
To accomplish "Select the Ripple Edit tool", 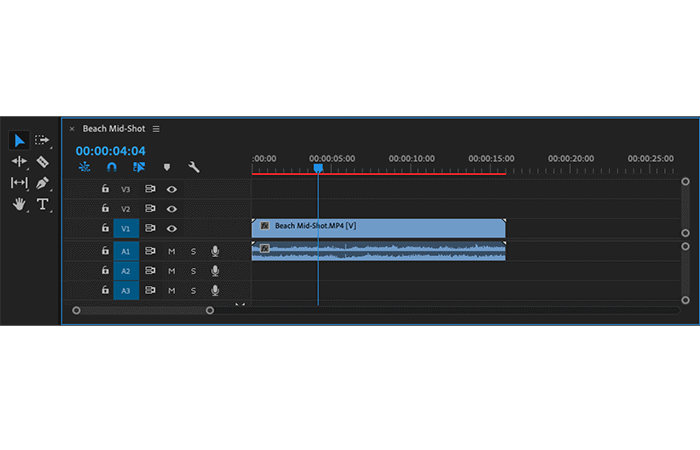I will (19, 162).
